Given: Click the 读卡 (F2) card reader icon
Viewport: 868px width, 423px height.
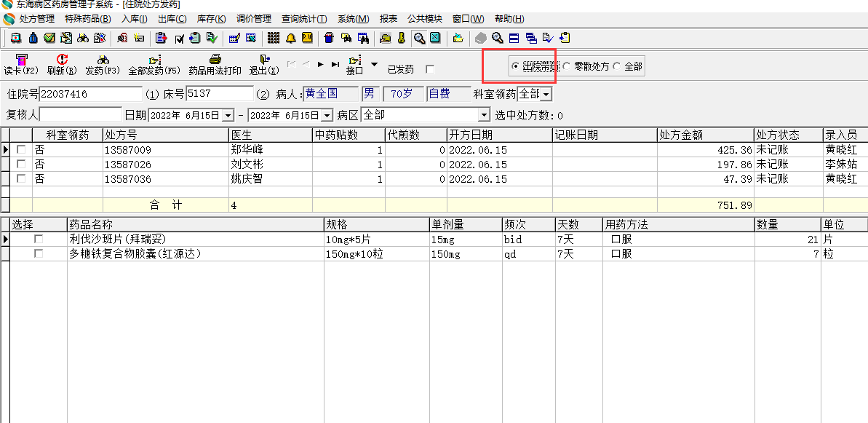Looking at the screenshot, I should click(20, 60).
